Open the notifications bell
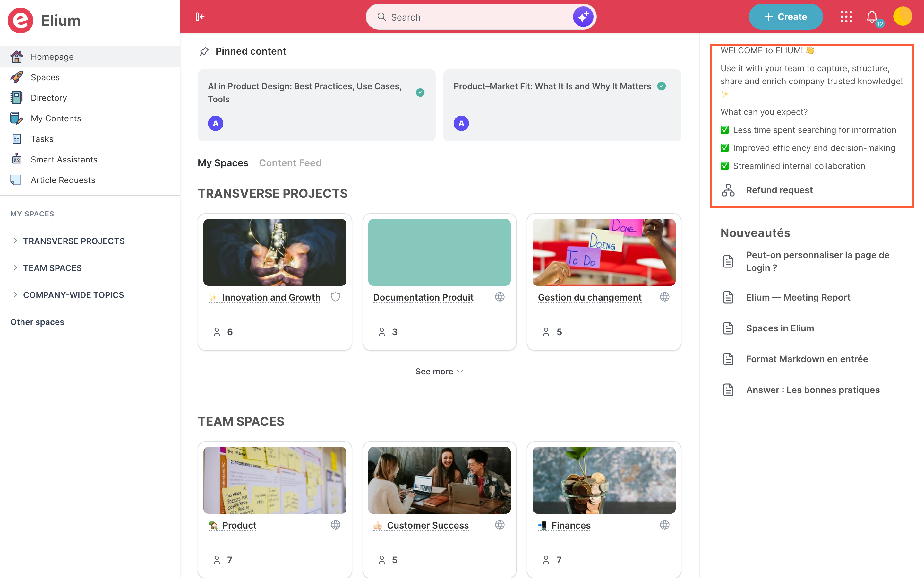Viewport: 924px width, 578px height. (x=872, y=17)
